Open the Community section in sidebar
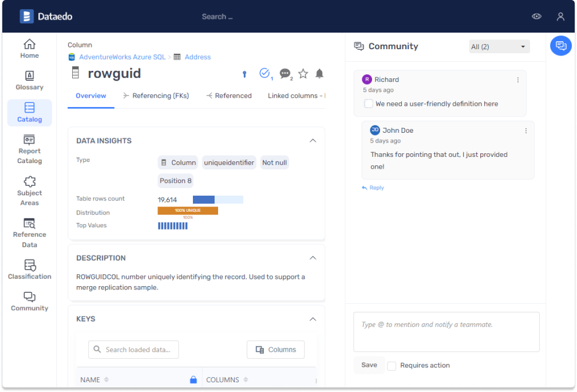 coord(29,300)
